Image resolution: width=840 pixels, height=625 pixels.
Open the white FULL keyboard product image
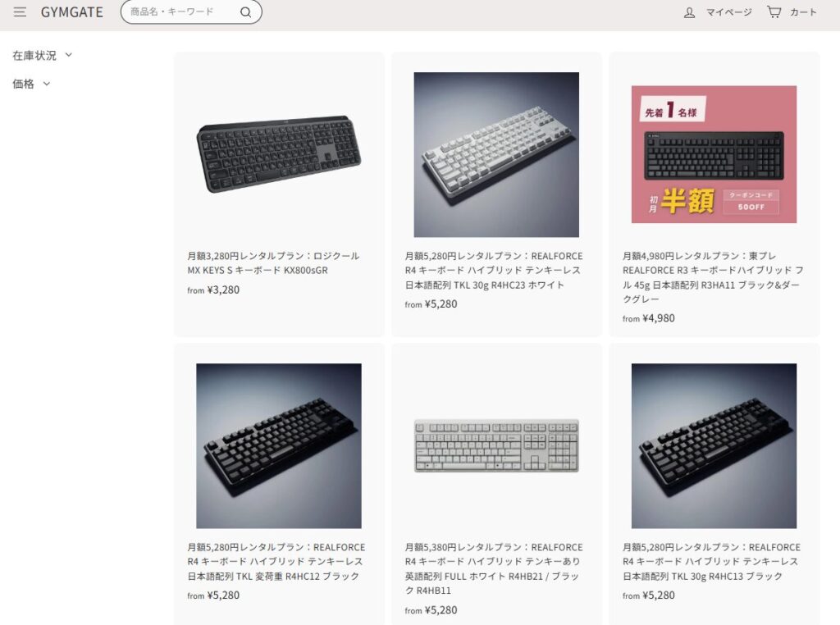coord(496,445)
